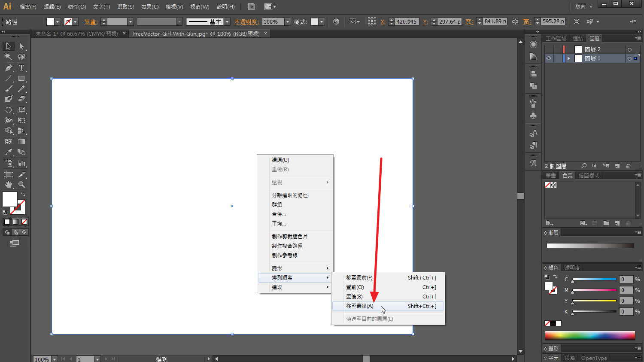644x362 pixels.
Task: Open the 樣式 graphic style dropdown
Action: click(x=322, y=21)
